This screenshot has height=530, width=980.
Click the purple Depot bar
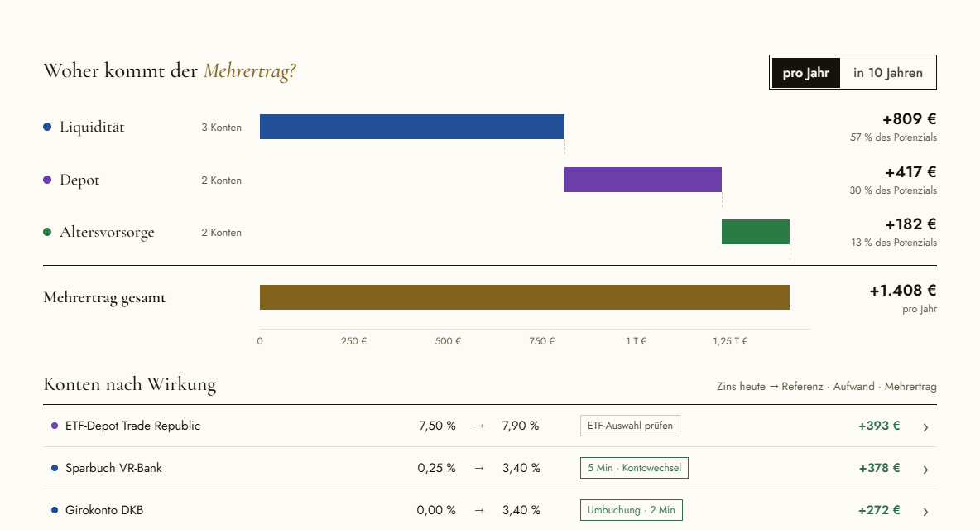coord(643,180)
